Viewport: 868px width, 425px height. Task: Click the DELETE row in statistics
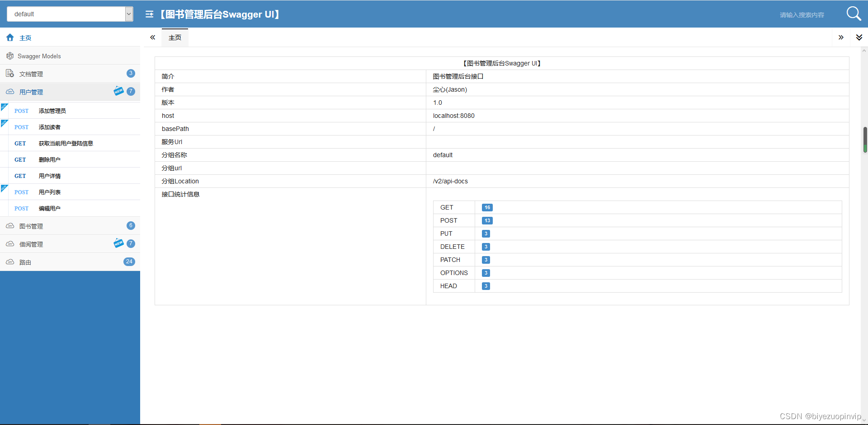(637, 247)
